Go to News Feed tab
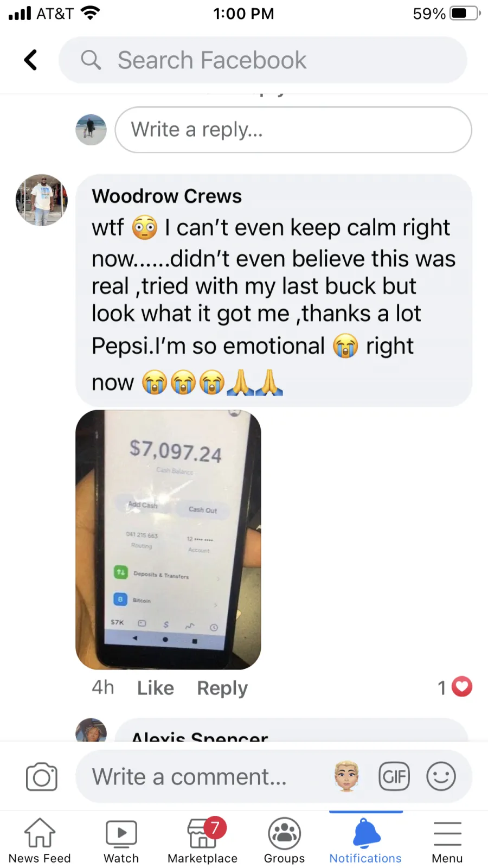The image size is (488, 868). [40, 840]
